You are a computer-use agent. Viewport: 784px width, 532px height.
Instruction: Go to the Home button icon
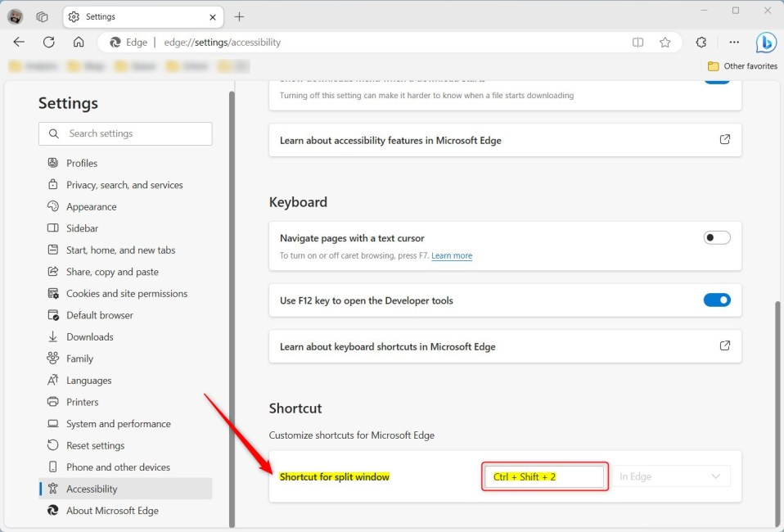[x=79, y=43]
